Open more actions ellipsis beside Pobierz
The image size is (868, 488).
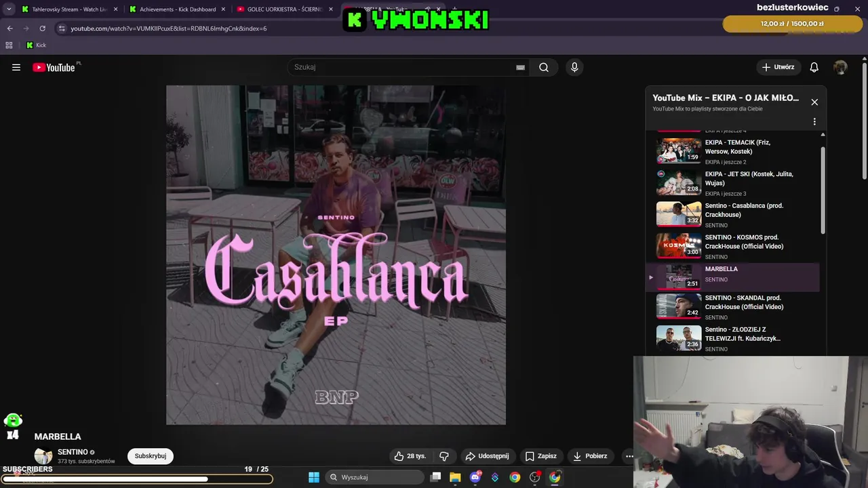click(x=629, y=456)
